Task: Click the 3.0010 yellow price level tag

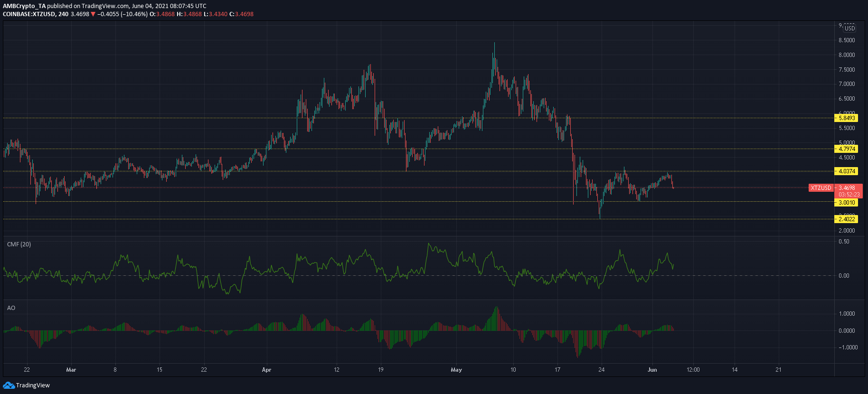Action: pos(847,203)
